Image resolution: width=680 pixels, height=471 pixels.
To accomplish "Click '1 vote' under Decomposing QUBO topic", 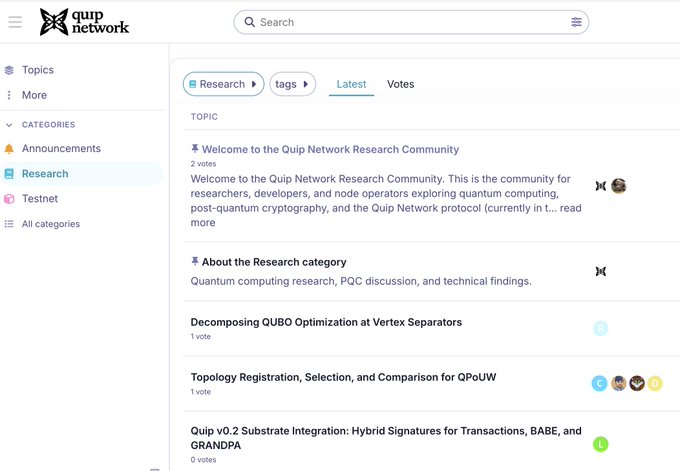I will tap(200, 337).
